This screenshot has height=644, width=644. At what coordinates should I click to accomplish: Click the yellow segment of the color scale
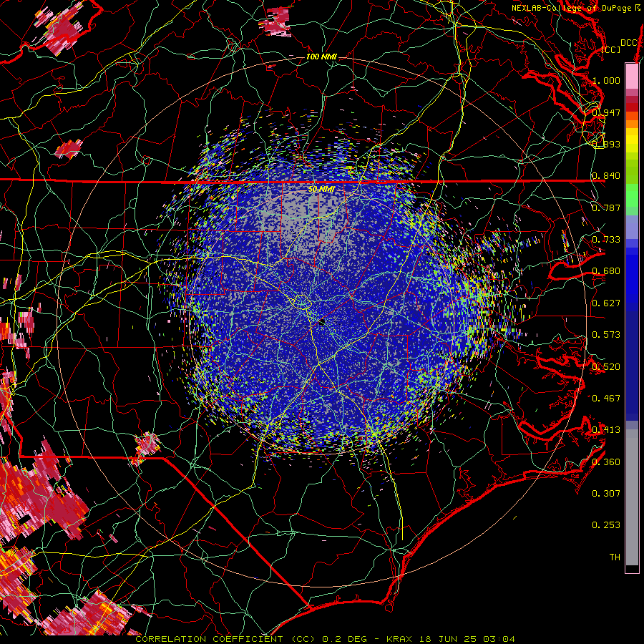[x=632, y=140]
